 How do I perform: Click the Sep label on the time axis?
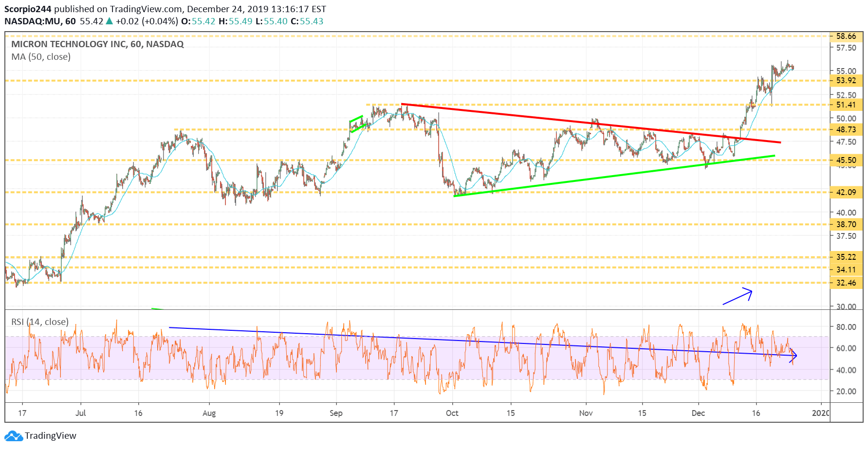(x=336, y=413)
